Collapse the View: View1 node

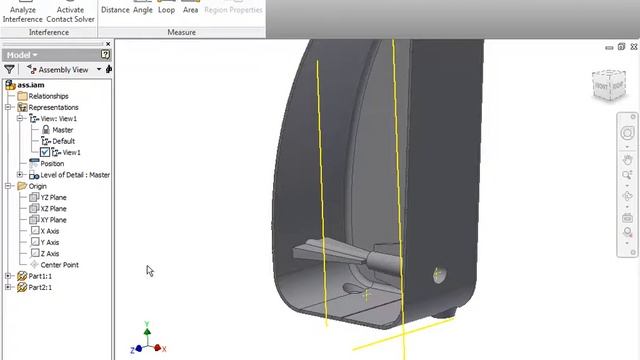click(x=20, y=118)
